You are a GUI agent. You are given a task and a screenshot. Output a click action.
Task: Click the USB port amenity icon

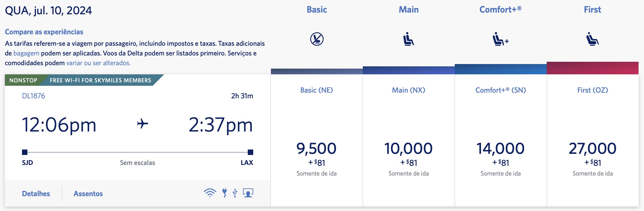pyautogui.click(x=235, y=193)
